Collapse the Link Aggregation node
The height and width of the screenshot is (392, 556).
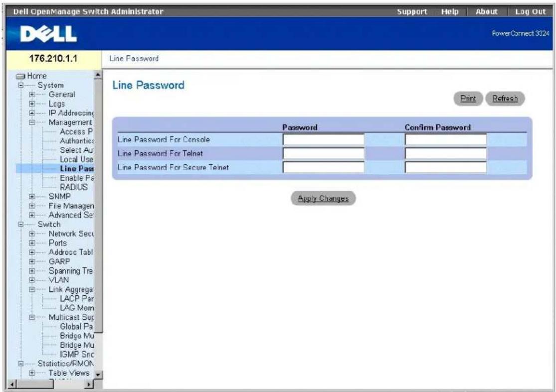pos(32,289)
